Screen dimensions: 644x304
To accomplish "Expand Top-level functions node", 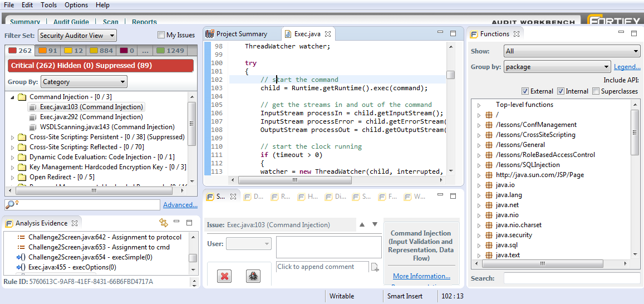I will point(479,105).
